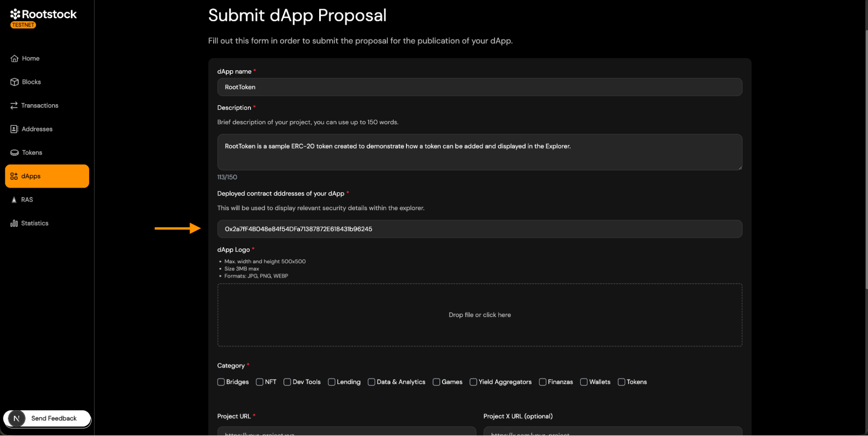Click the Statistics bar chart icon
Viewport: 868px width, 436px height.
(x=14, y=223)
